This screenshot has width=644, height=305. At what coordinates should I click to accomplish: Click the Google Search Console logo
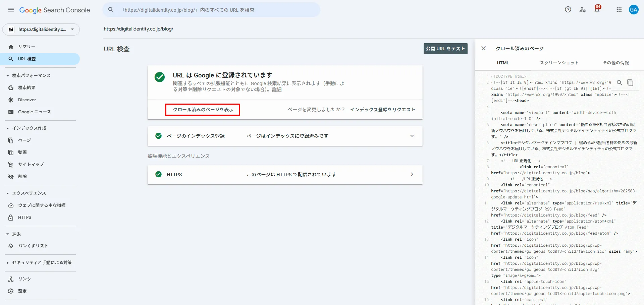(x=55, y=10)
